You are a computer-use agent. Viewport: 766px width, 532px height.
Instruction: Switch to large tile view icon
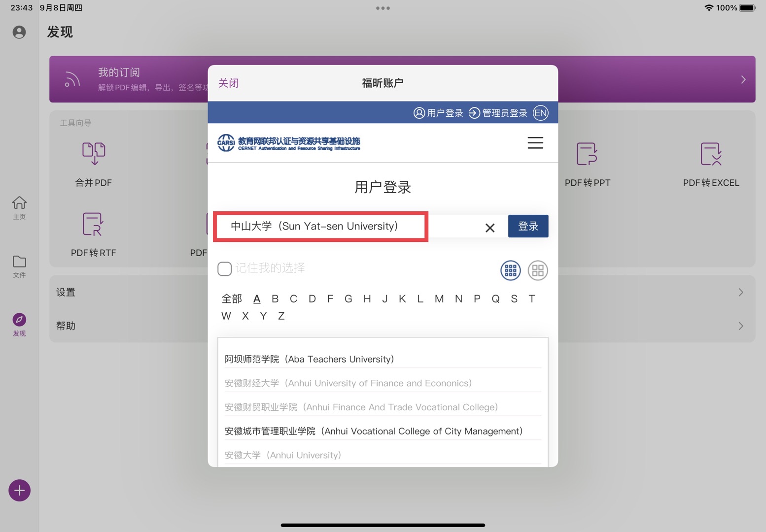point(538,270)
